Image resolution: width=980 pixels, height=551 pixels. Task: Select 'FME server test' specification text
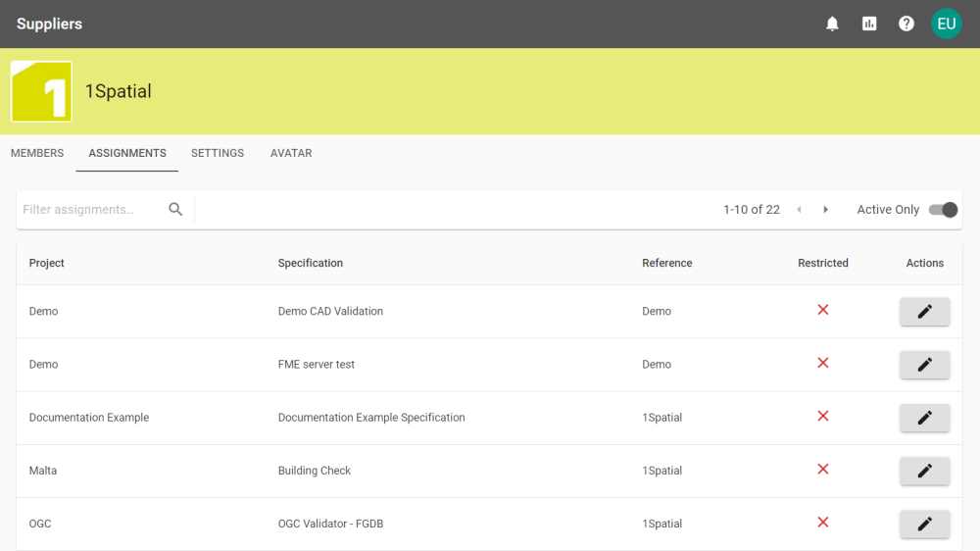tap(317, 365)
